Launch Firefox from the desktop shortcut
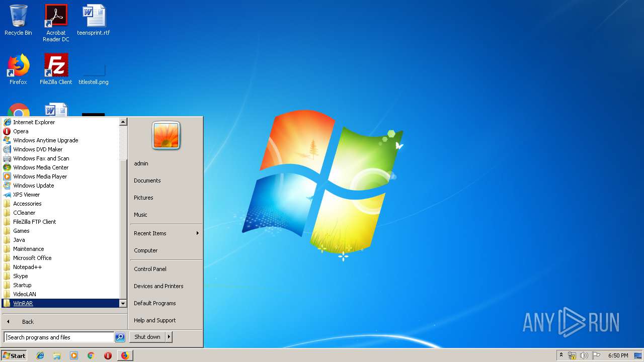This screenshot has height=362, width=644. [18, 69]
